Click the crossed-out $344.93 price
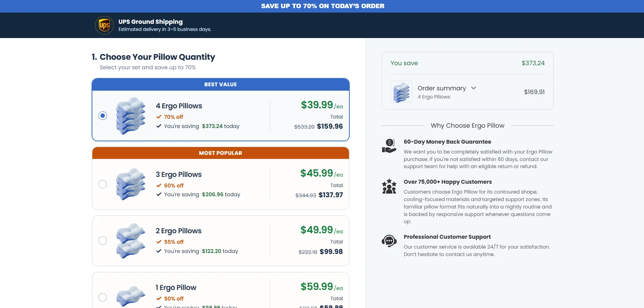Screen dimensions: 644x308 pos(306,195)
